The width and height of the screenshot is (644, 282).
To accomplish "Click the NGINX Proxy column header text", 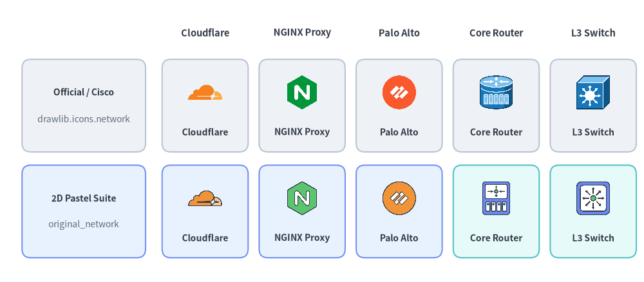I will [x=302, y=32].
